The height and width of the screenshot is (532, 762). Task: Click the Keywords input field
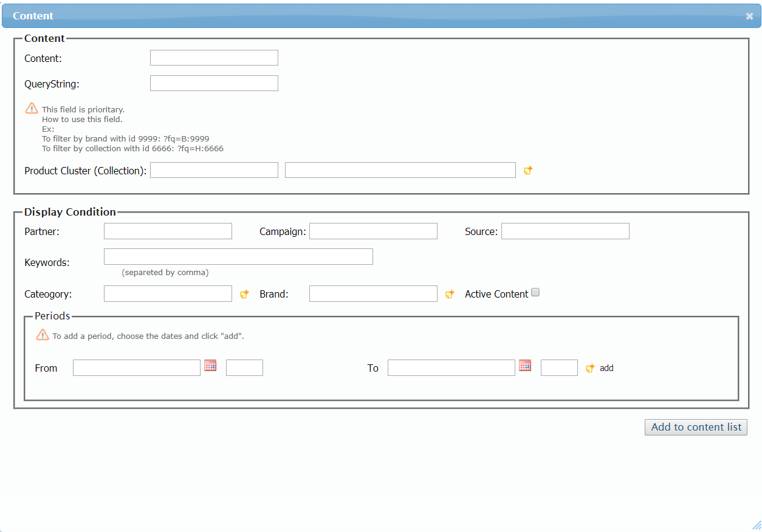238,256
